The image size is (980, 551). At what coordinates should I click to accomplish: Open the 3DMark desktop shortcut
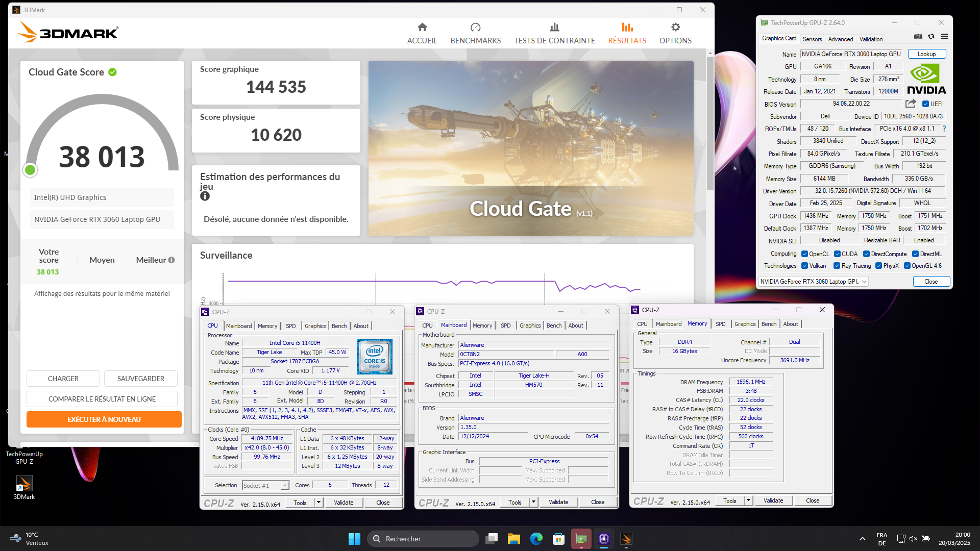click(24, 487)
